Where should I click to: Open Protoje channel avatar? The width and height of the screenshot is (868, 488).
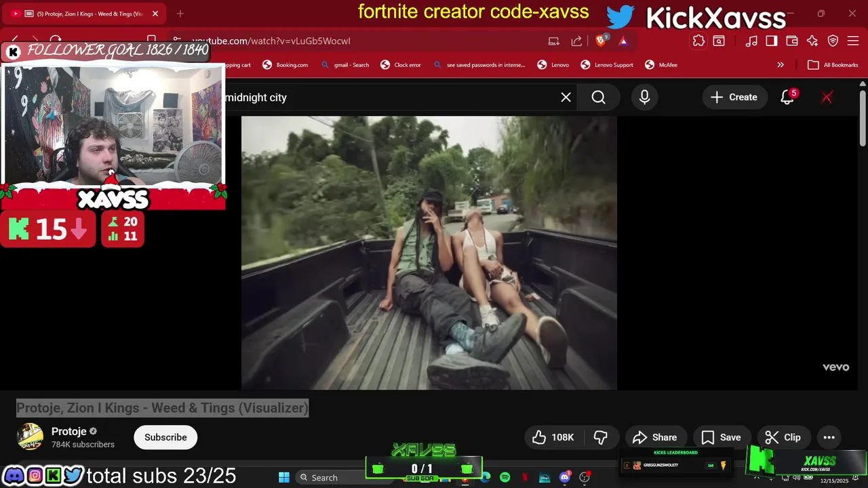tap(30, 437)
